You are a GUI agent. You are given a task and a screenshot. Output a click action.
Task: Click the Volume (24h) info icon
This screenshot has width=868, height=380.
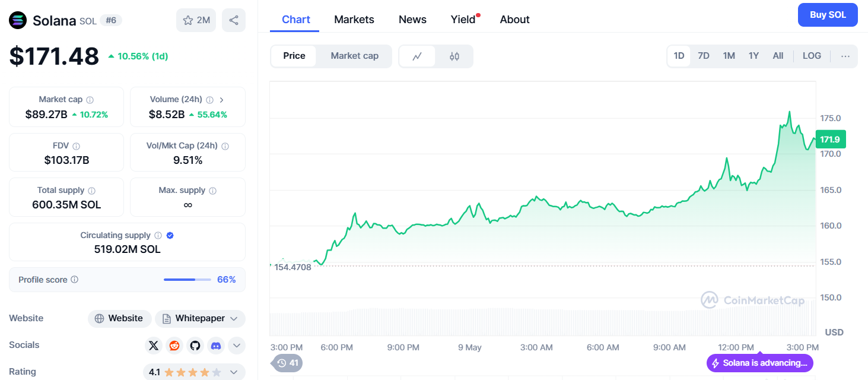tap(209, 100)
